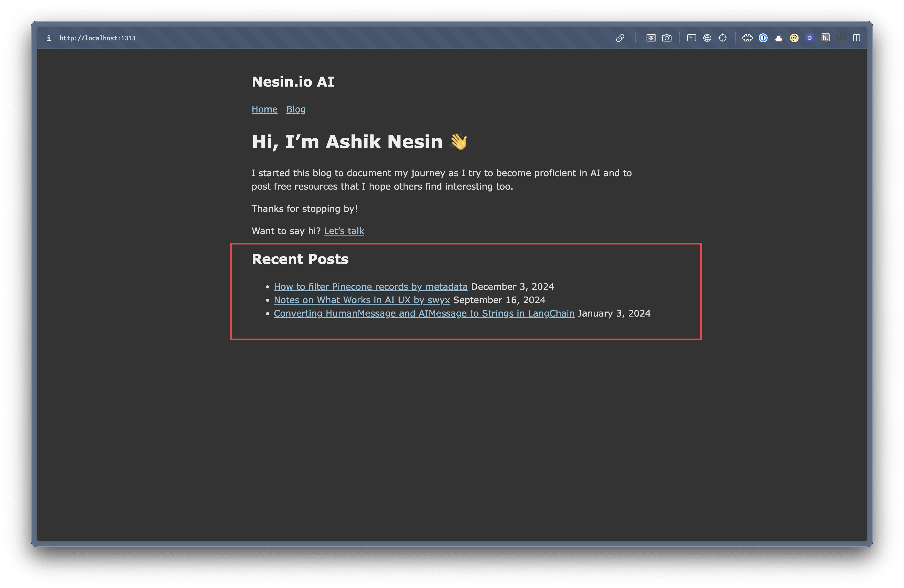Click the purple D extension icon

coord(810,38)
